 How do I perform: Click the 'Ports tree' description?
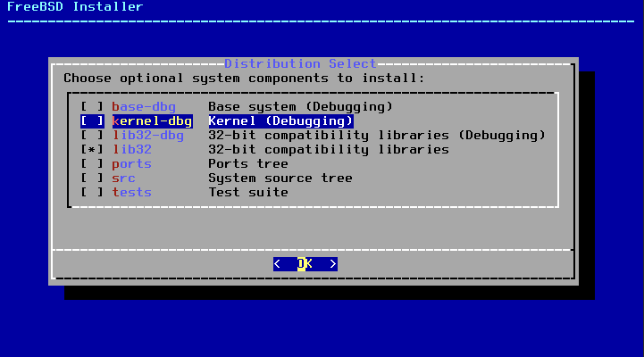(247, 164)
